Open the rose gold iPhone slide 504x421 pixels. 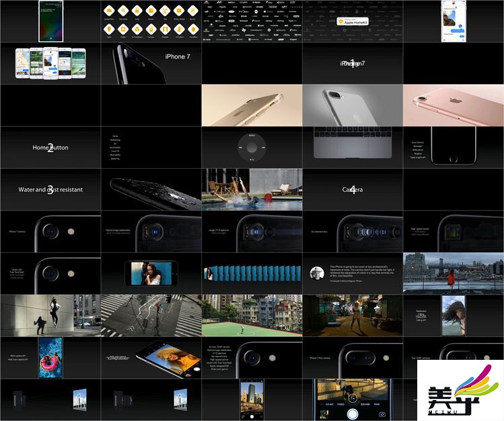tap(454, 106)
